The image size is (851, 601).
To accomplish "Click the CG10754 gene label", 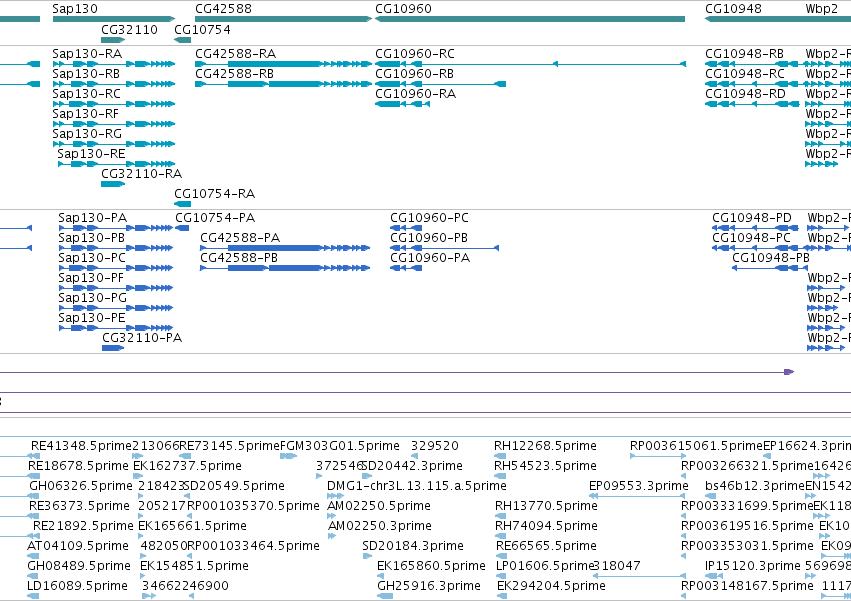I will 202,29.
